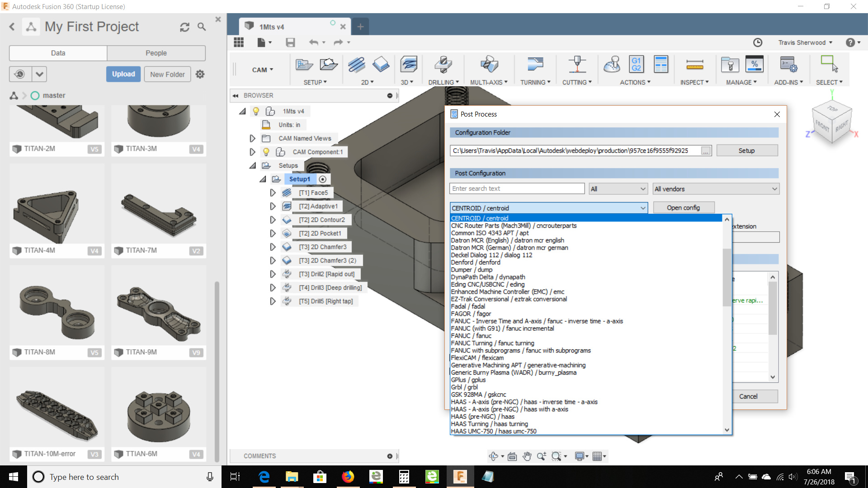The width and height of the screenshot is (868, 488).
Task: Click the New Folder button
Action: click(167, 74)
